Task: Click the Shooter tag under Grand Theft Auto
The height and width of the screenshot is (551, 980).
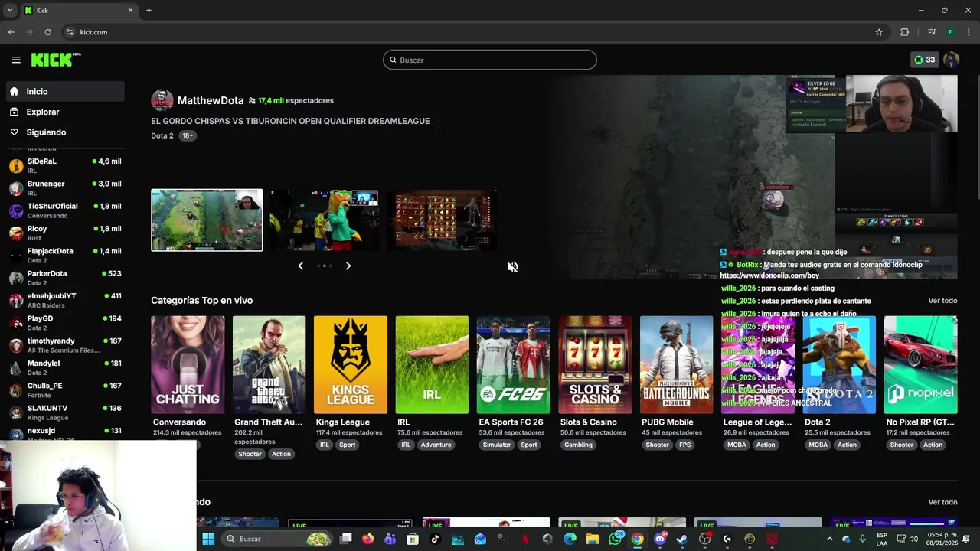Action: click(250, 454)
